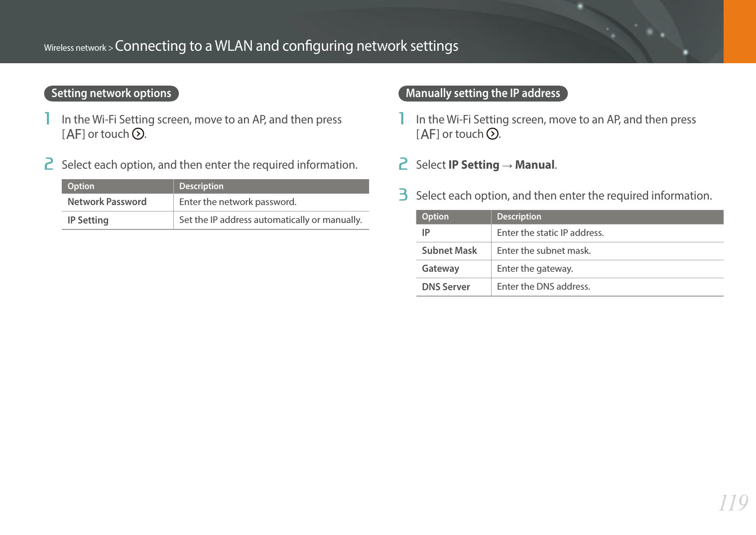Screen dimensions: 756x535
Task: Select the "Manually setting the IP address" heading pill
Action: [x=483, y=94]
